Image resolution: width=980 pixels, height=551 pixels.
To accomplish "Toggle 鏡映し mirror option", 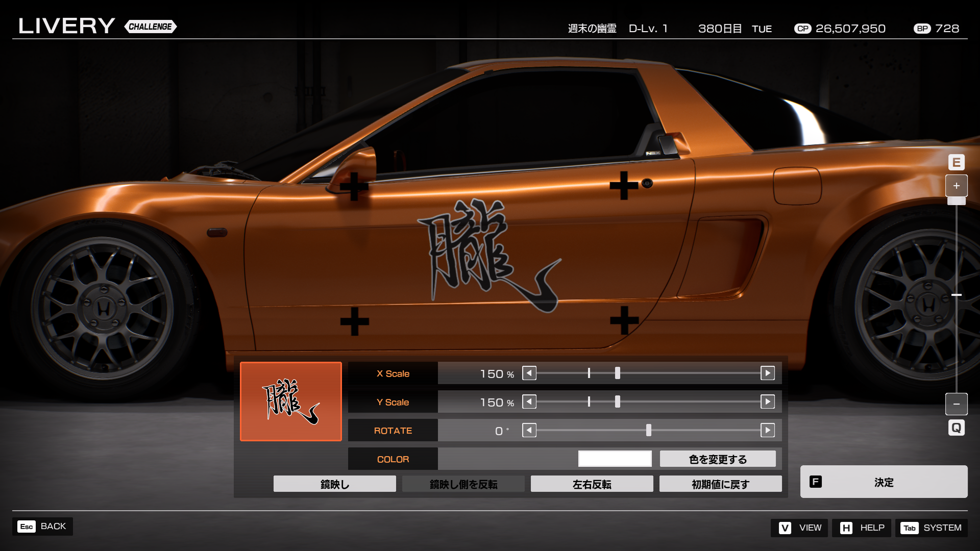I will click(x=334, y=484).
